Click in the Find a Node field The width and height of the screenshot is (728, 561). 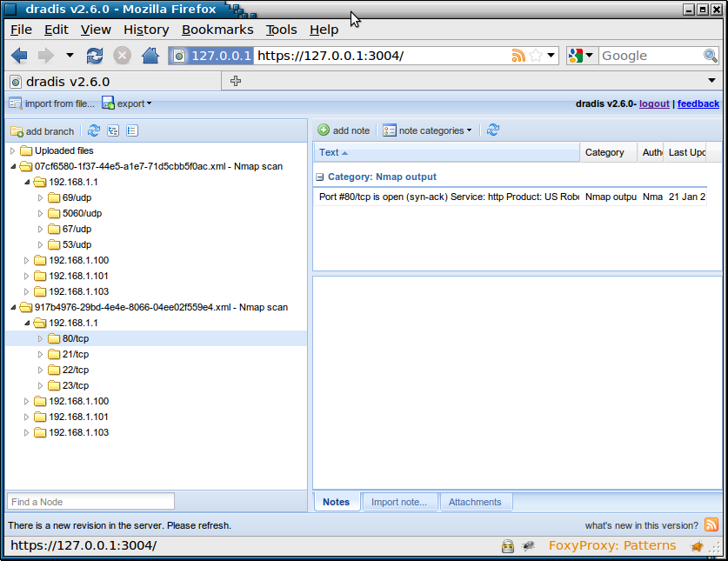[91, 502]
